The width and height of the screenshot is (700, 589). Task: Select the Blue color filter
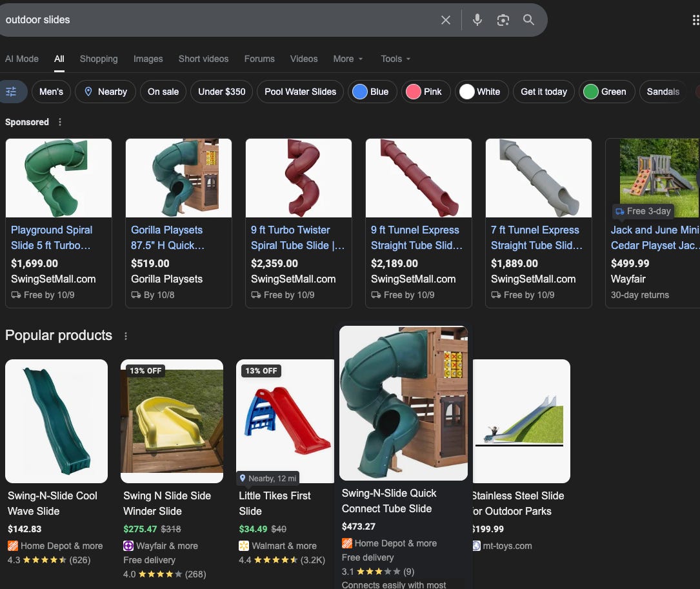pyautogui.click(x=372, y=92)
